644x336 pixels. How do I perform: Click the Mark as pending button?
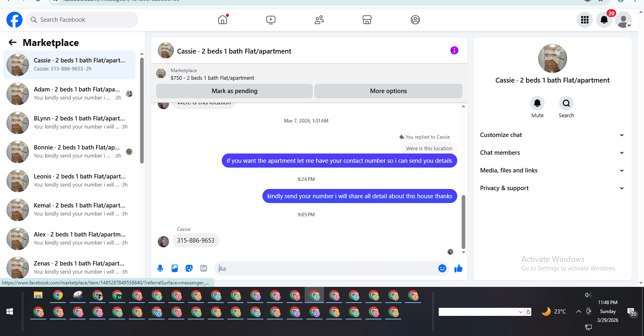coord(234,91)
